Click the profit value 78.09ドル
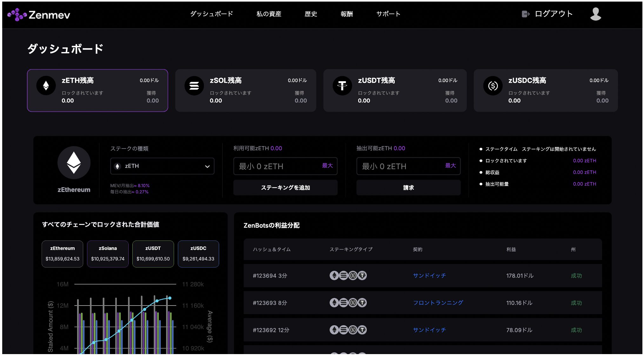The image size is (644, 356). click(x=519, y=330)
